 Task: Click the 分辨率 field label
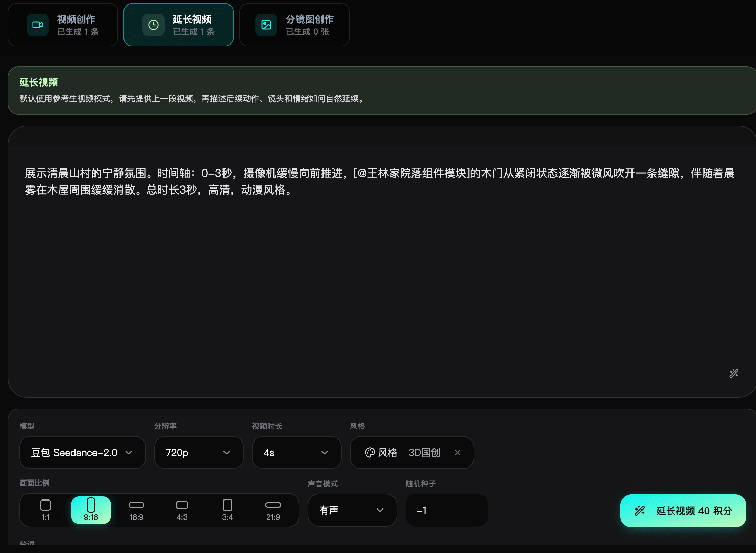tap(166, 426)
